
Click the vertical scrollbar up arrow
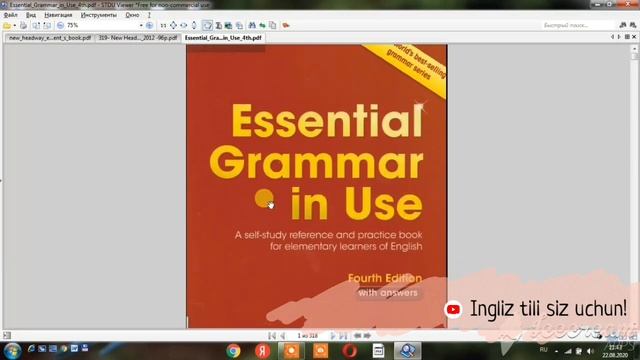click(x=634, y=48)
